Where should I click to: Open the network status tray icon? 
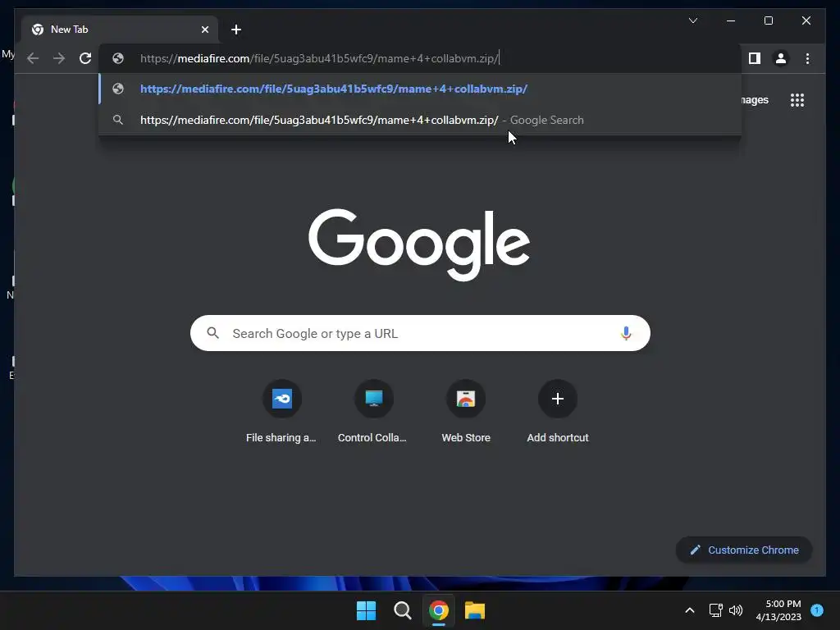coord(715,610)
